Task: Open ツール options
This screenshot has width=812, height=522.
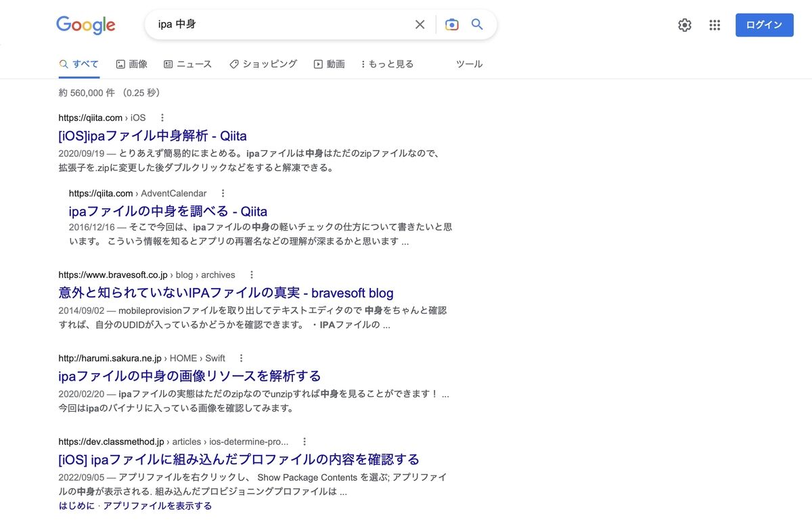Action: coord(469,64)
